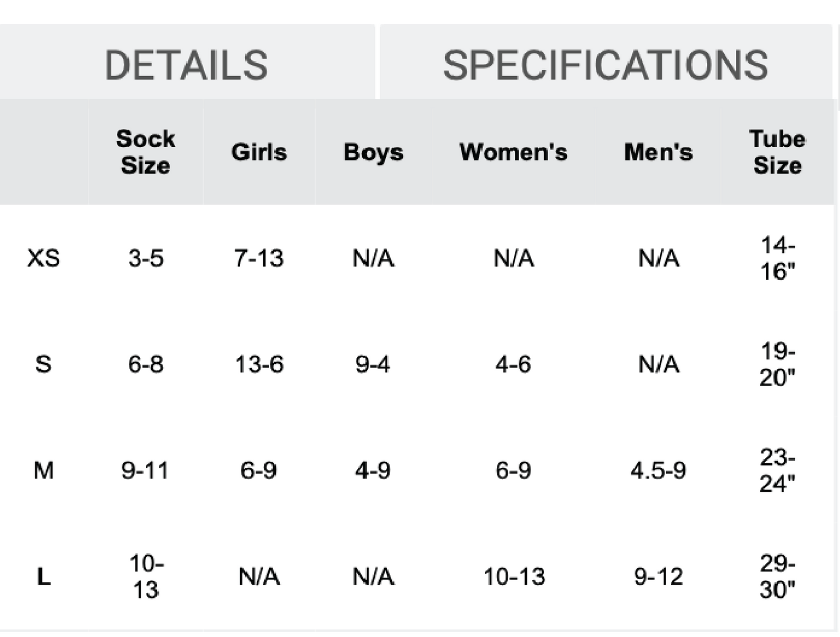The image size is (840, 637).
Task: Click the Boys column header
Action: [374, 152]
